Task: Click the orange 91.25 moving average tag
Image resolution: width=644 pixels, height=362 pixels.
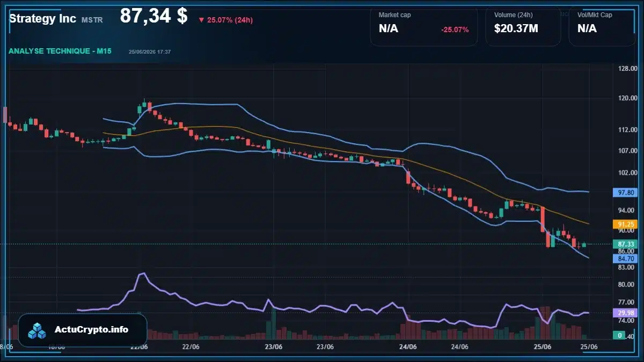Action: [626, 224]
